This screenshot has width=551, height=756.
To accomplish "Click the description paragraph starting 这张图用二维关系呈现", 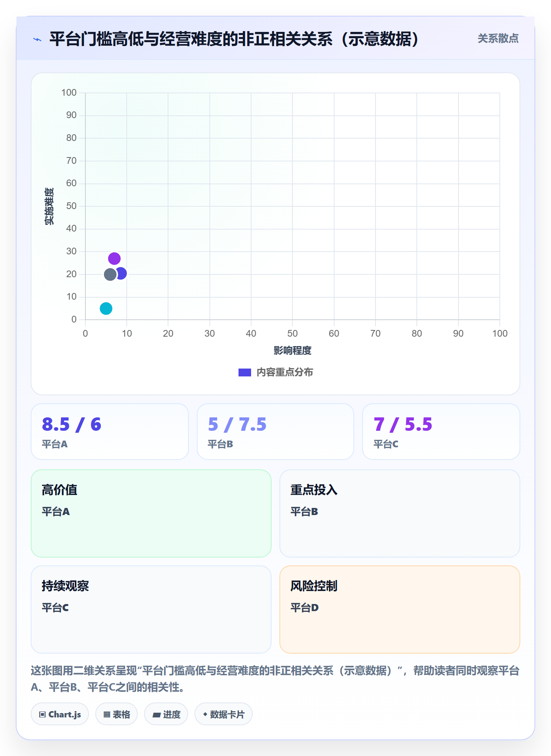I will [x=275, y=679].
